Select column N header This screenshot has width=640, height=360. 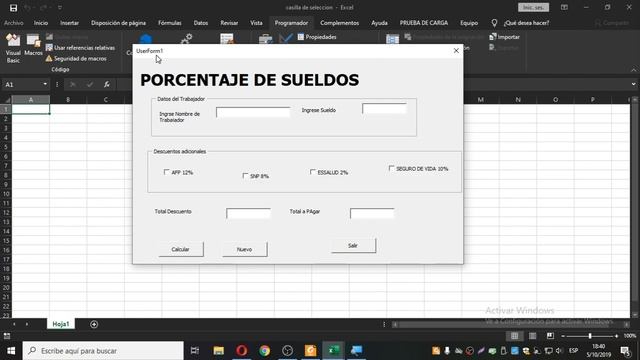pyautogui.click(x=518, y=100)
